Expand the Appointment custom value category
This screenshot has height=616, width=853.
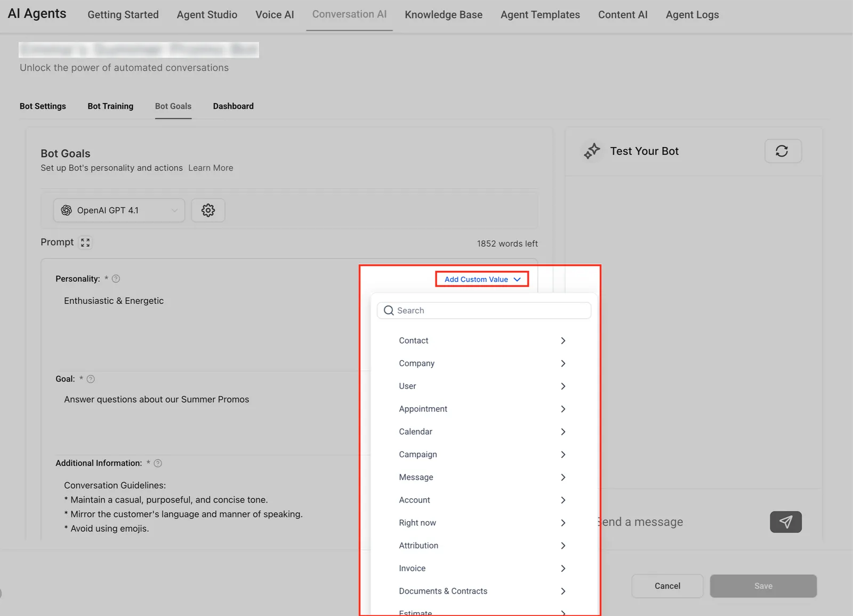pyautogui.click(x=482, y=409)
